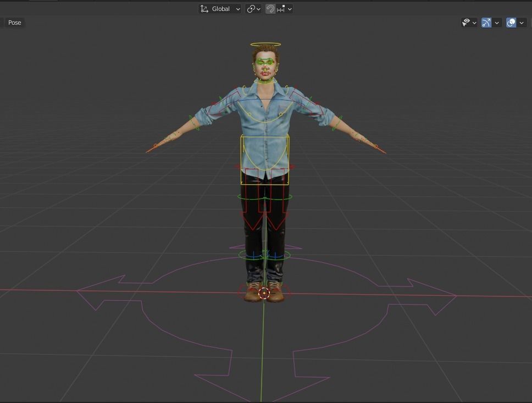Open the Global transform orientation dropdown
This screenshot has width=532, height=403.
point(220,9)
